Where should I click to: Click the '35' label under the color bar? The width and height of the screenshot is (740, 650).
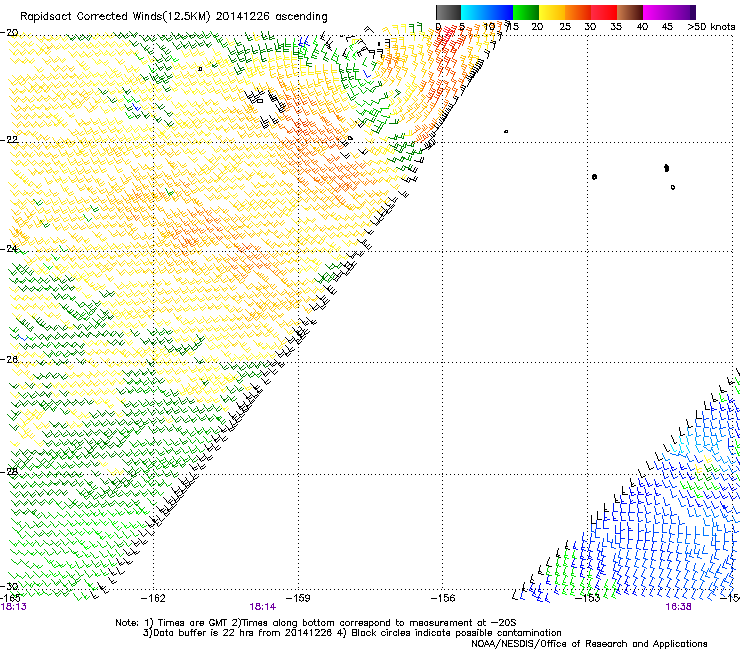click(616, 27)
